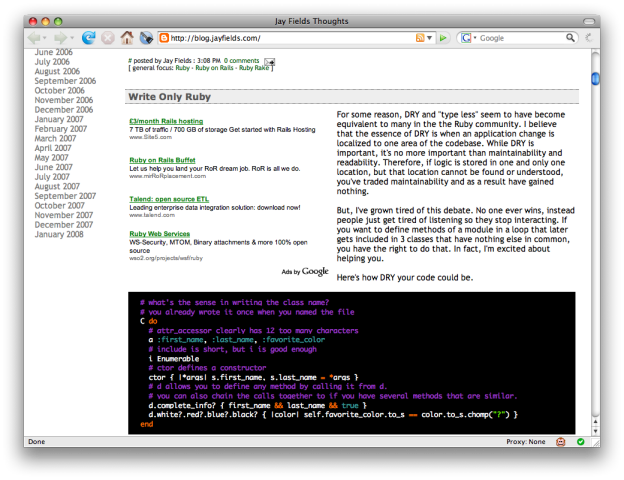This screenshot has height=480, width=624.
Task: Open Proxy: None status bar selector
Action: 526,441
